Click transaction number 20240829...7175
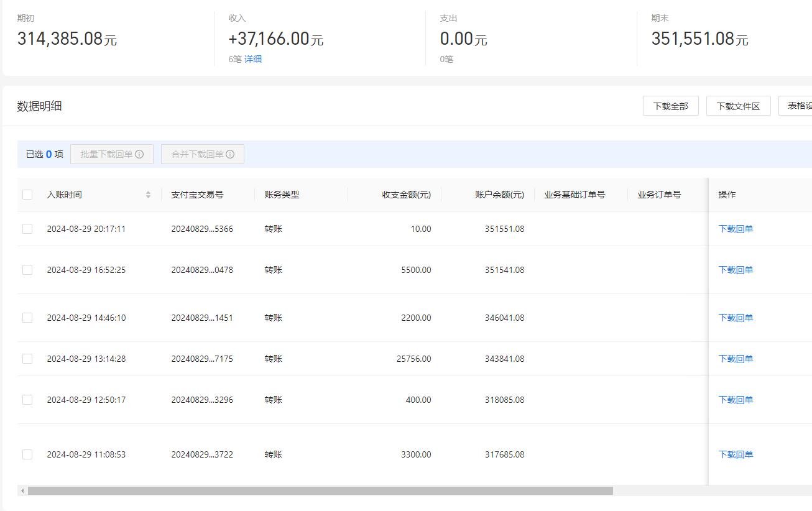Image resolution: width=812 pixels, height=511 pixels. (202, 359)
